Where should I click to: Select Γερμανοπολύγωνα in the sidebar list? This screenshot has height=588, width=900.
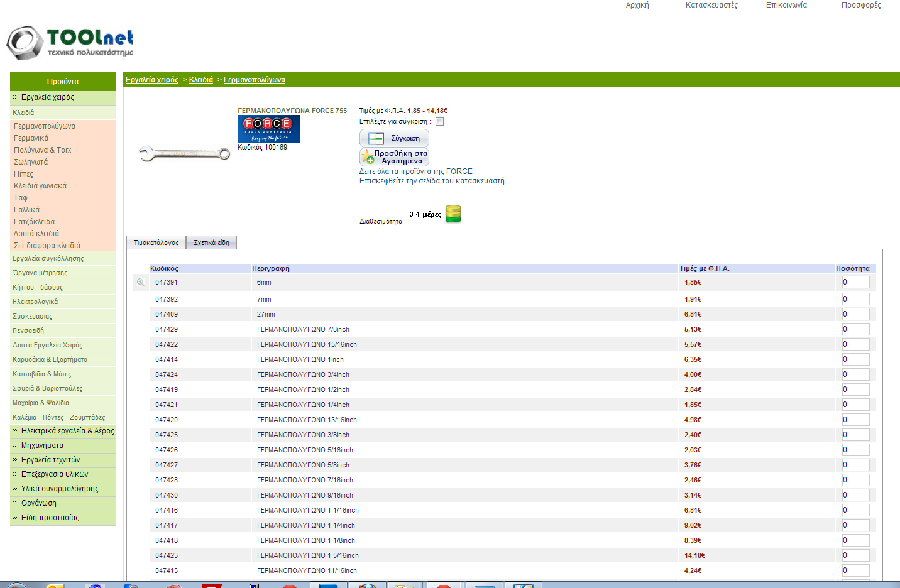point(45,126)
